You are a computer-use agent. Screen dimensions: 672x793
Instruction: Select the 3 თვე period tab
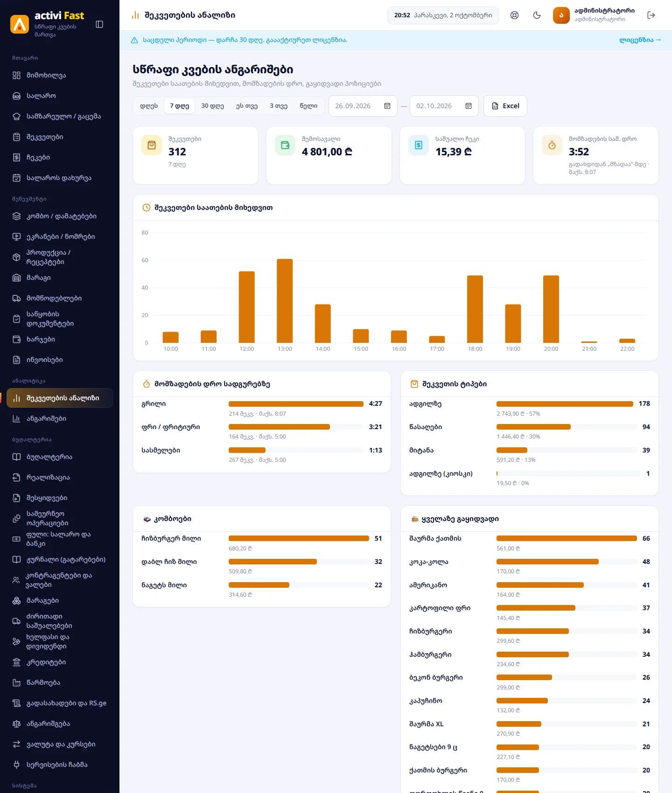coord(279,106)
